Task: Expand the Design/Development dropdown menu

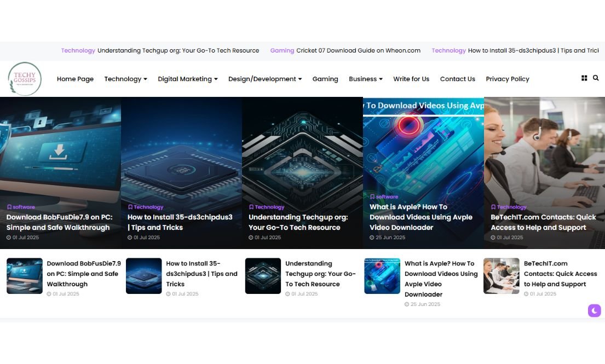Action: pyautogui.click(x=265, y=79)
